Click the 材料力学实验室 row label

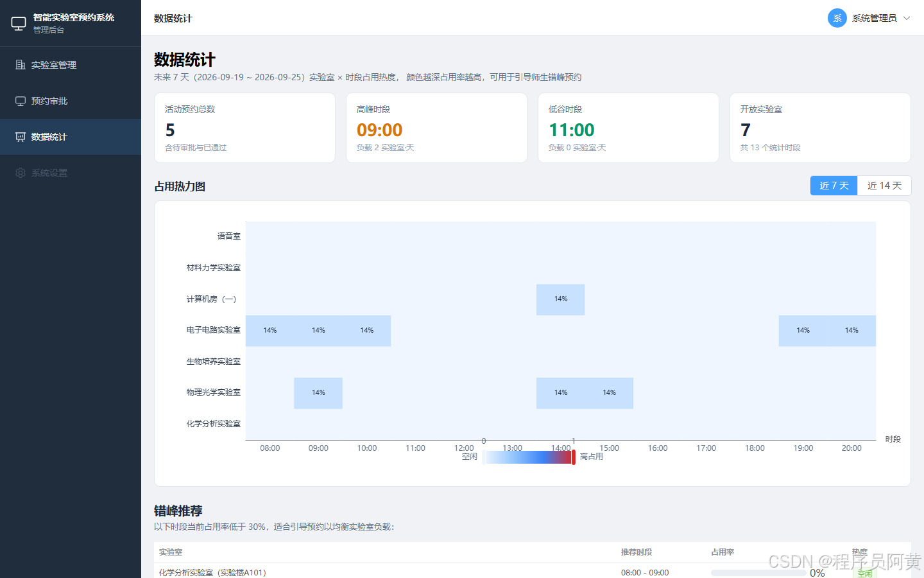(214, 268)
